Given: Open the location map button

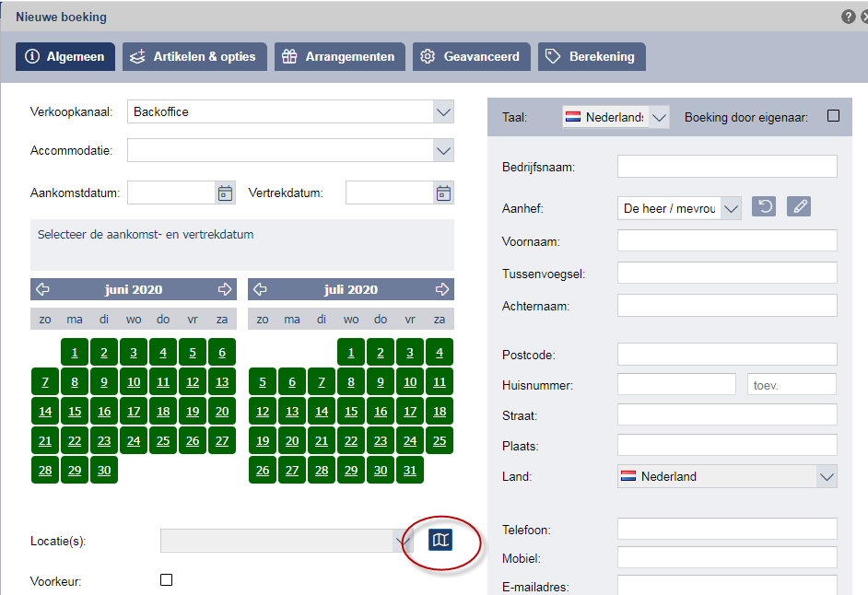Looking at the screenshot, I should pyautogui.click(x=440, y=540).
